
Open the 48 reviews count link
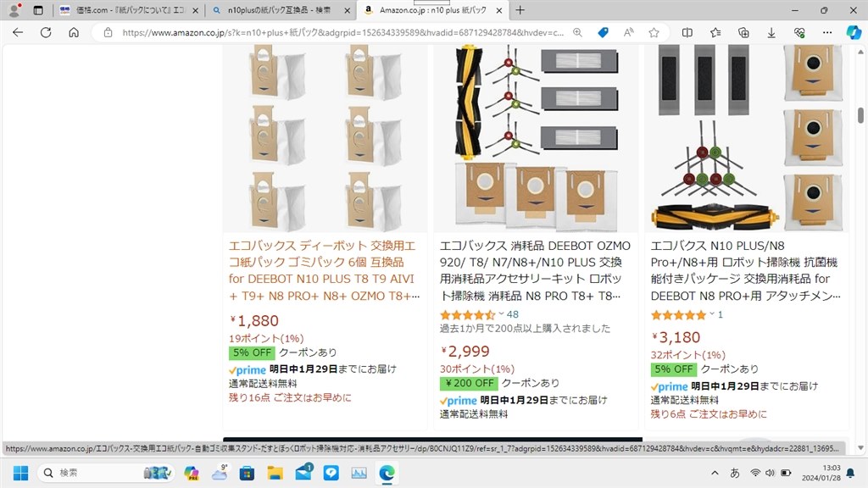513,314
